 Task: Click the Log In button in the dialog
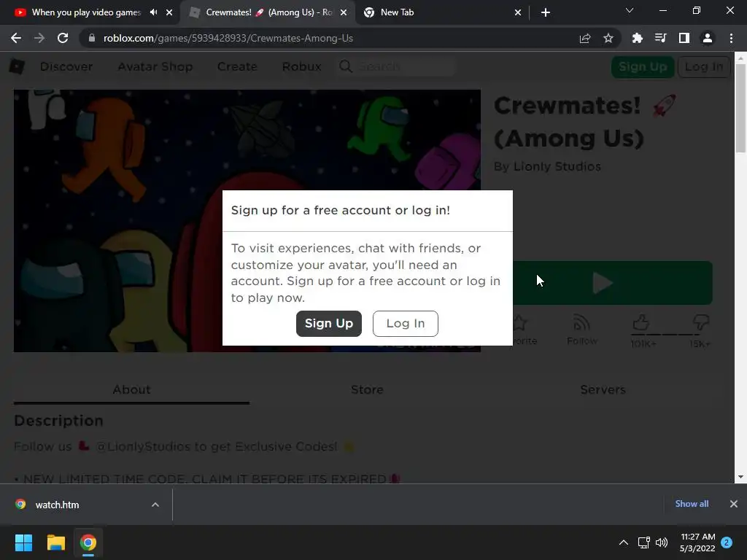click(x=406, y=323)
